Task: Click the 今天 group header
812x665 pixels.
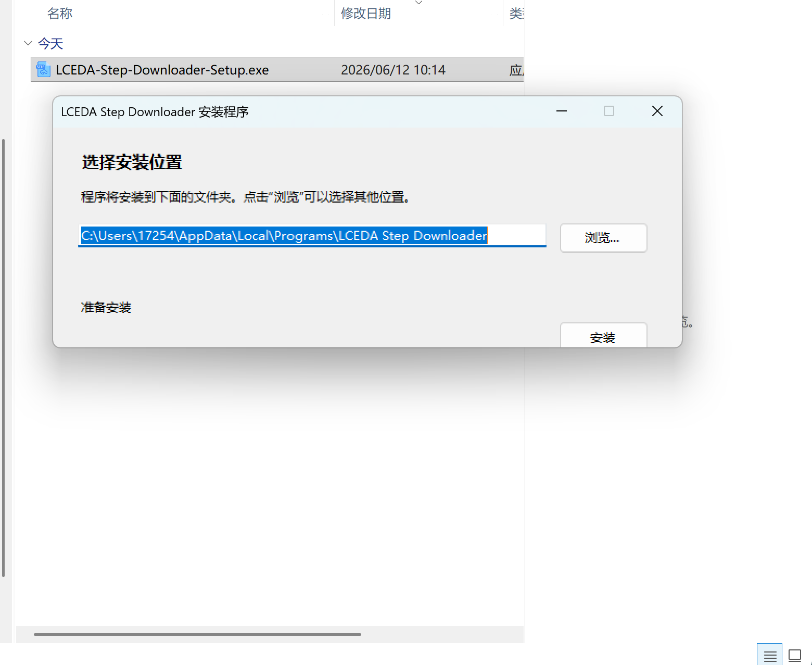Action: coord(50,44)
